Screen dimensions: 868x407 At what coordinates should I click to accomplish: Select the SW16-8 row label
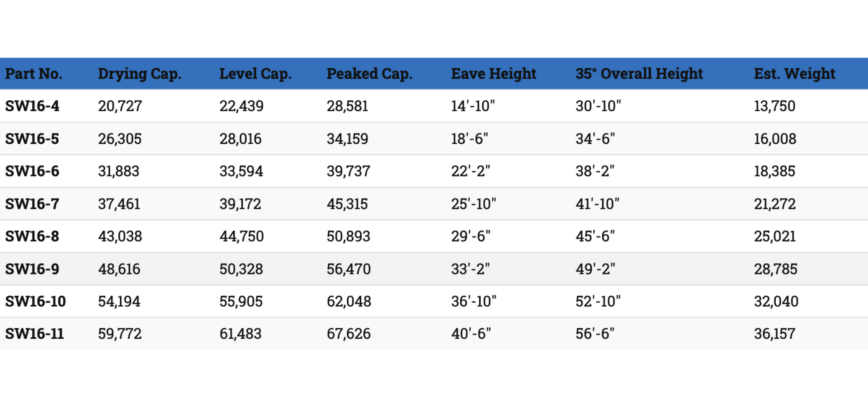(x=32, y=236)
